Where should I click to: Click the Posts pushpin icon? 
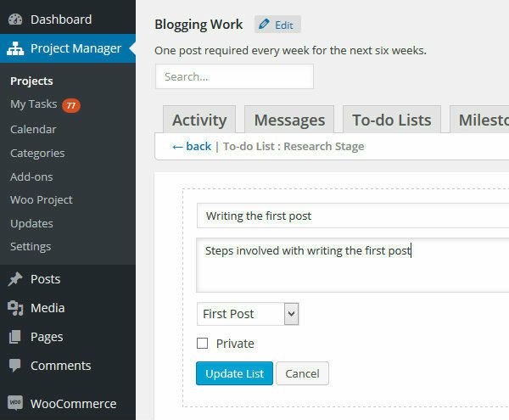(14, 279)
